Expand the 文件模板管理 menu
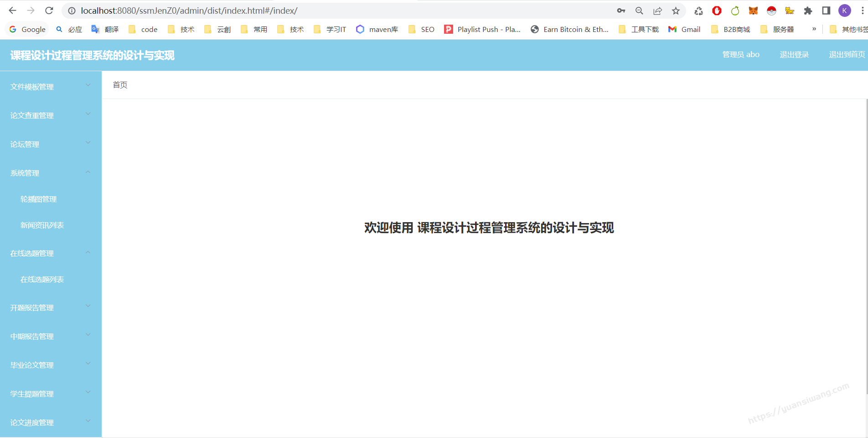868x438 pixels. pos(51,87)
